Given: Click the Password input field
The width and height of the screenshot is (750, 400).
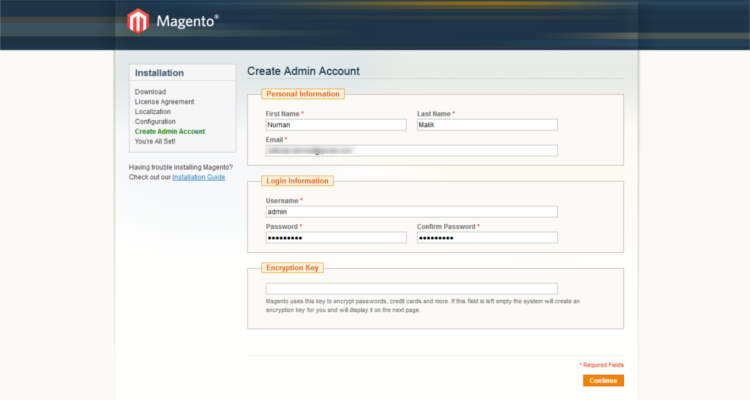Looking at the screenshot, I should (335, 238).
